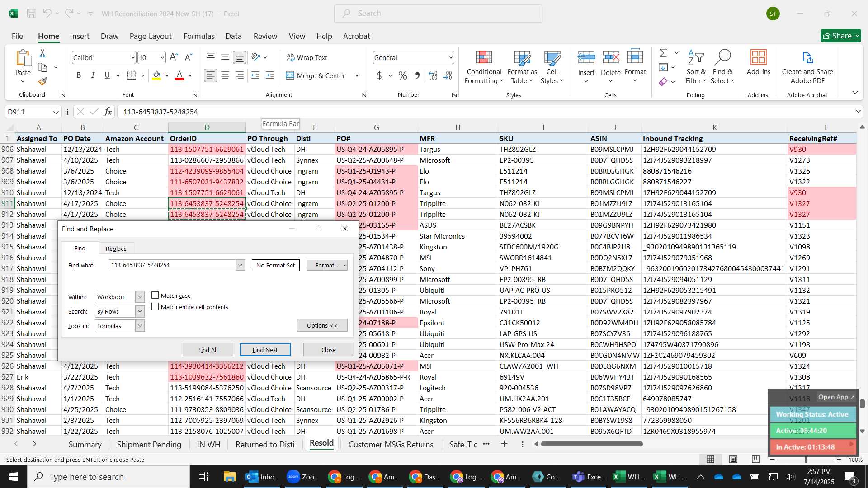Collapse options with Options << button

322,325
